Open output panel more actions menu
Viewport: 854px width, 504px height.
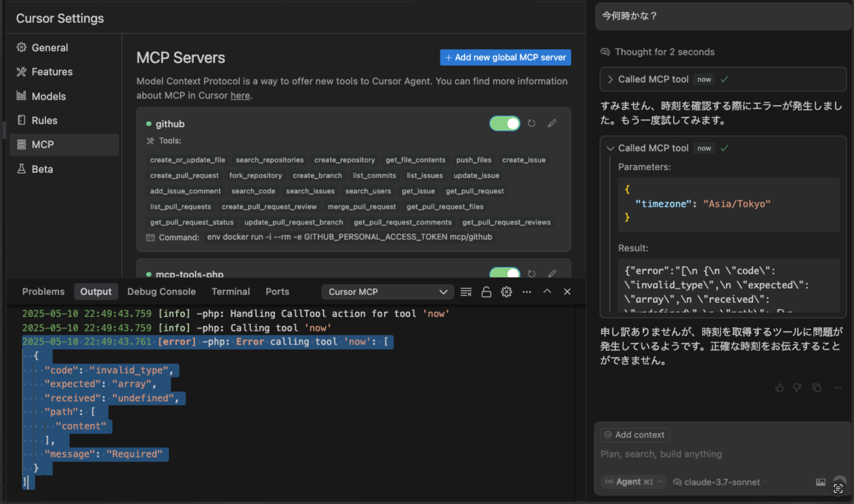(x=527, y=292)
